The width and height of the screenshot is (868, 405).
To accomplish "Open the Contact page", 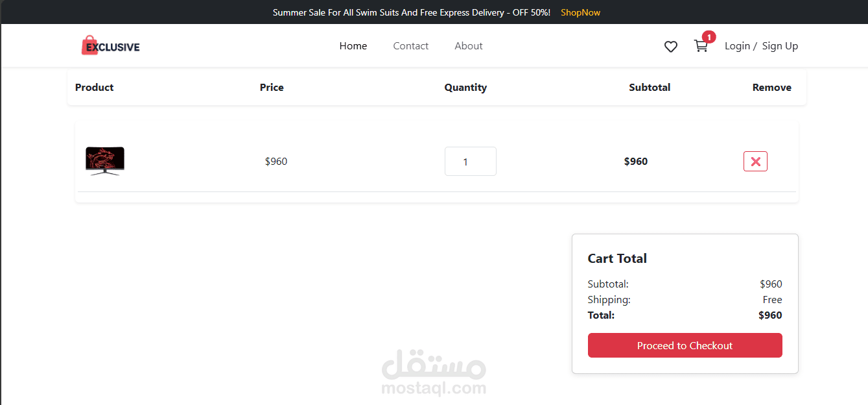I will (x=410, y=46).
